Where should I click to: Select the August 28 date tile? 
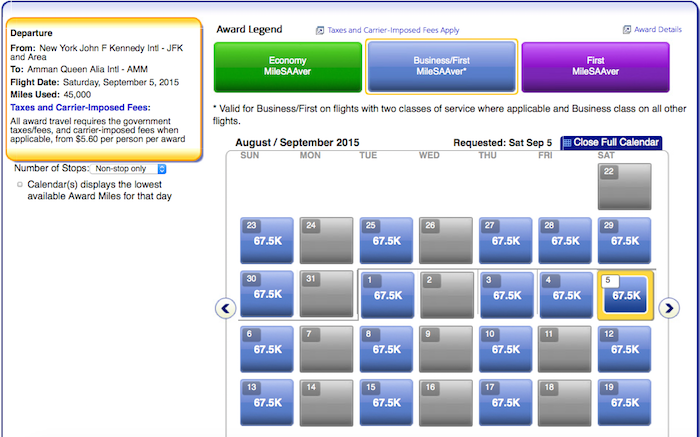(x=565, y=240)
